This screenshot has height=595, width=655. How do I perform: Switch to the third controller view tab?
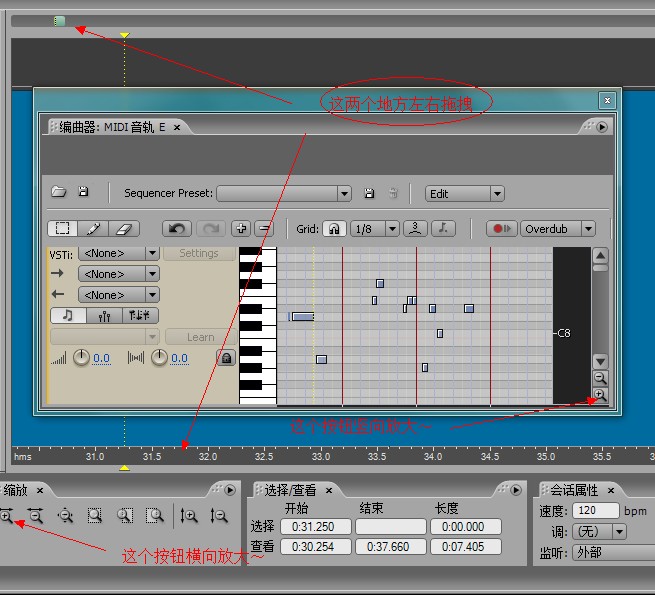tap(140, 315)
